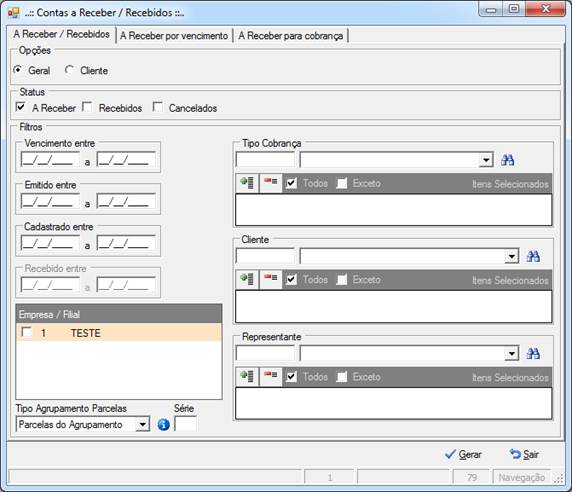Click Tipo Cobrança code field
Screen dimensions: 572x492
[x=265, y=160]
